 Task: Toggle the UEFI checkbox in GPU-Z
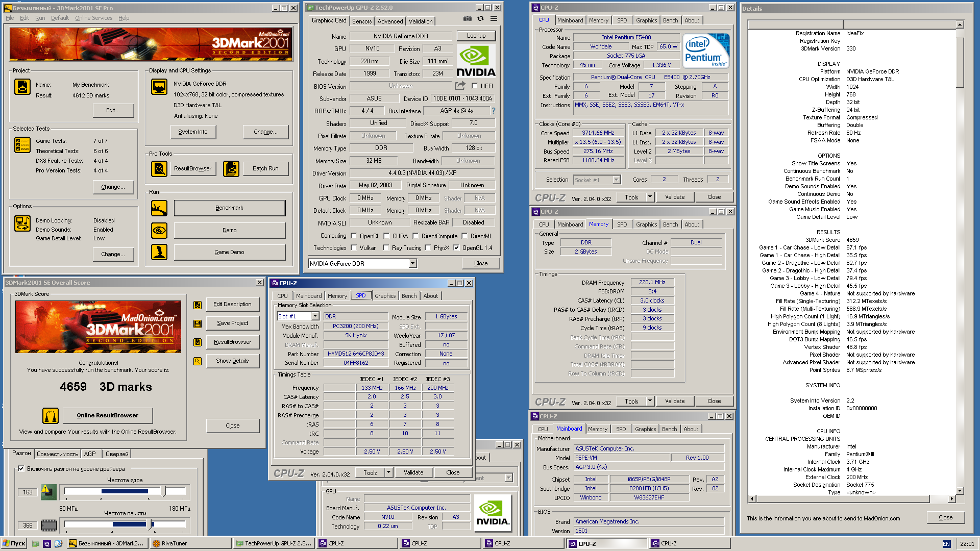[475, 86]
